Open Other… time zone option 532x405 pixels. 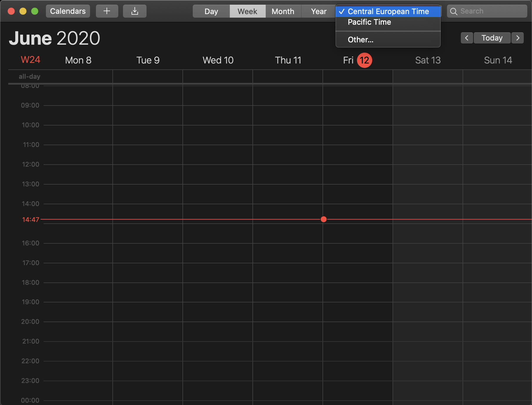(x=360, y=40)
